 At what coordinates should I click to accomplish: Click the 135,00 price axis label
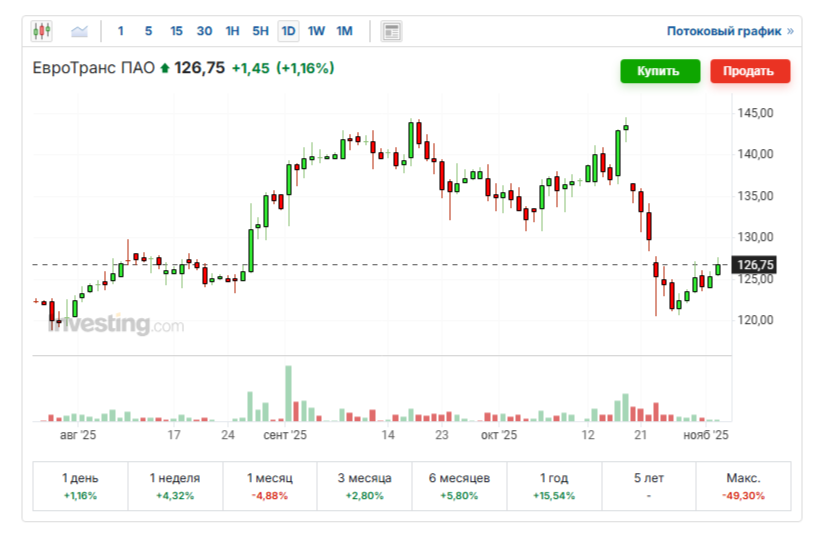coord(755,196)
